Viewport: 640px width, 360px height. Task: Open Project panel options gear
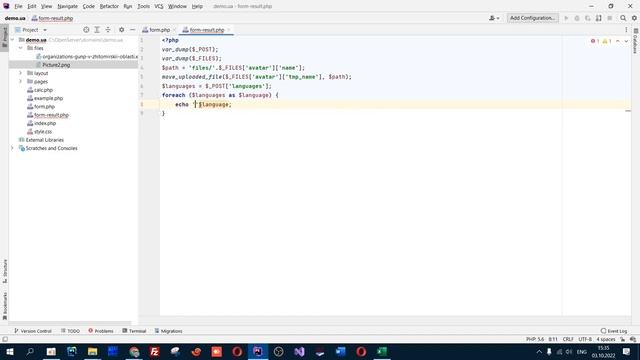(x=121, y=30)
